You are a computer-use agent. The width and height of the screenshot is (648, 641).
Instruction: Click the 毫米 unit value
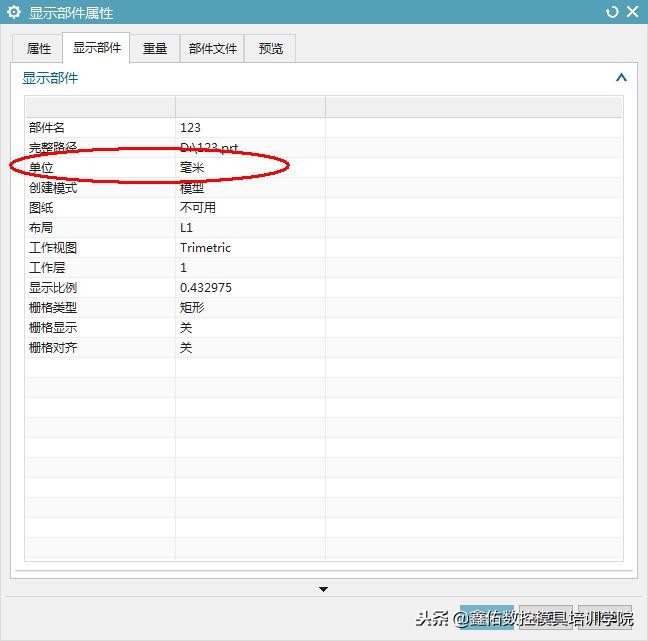192,167
